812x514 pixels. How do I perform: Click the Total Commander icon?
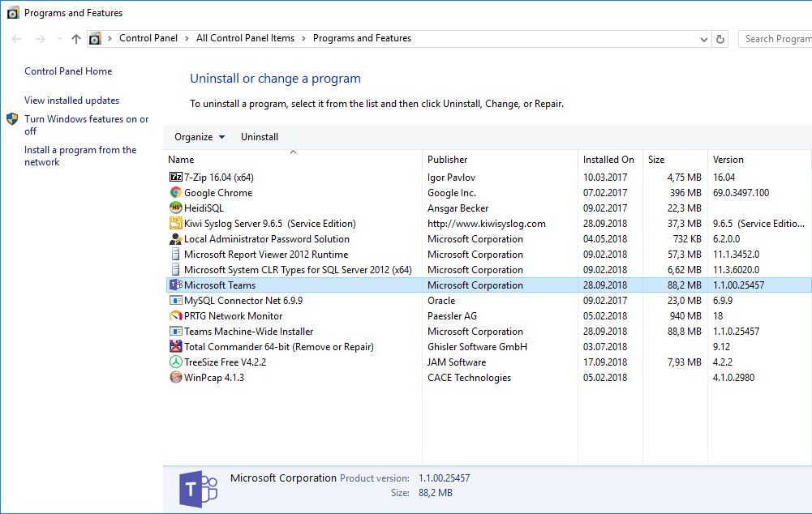click(x=175, y=346)
